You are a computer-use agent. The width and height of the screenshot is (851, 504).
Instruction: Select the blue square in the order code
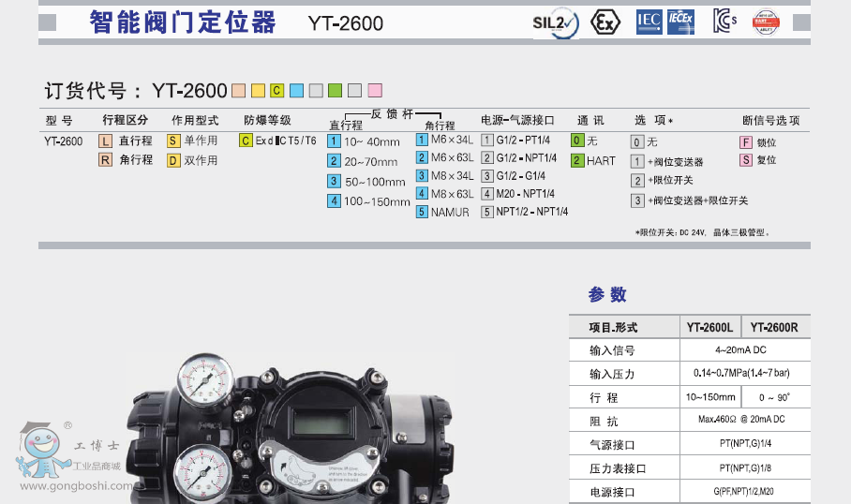pos(297,91)
